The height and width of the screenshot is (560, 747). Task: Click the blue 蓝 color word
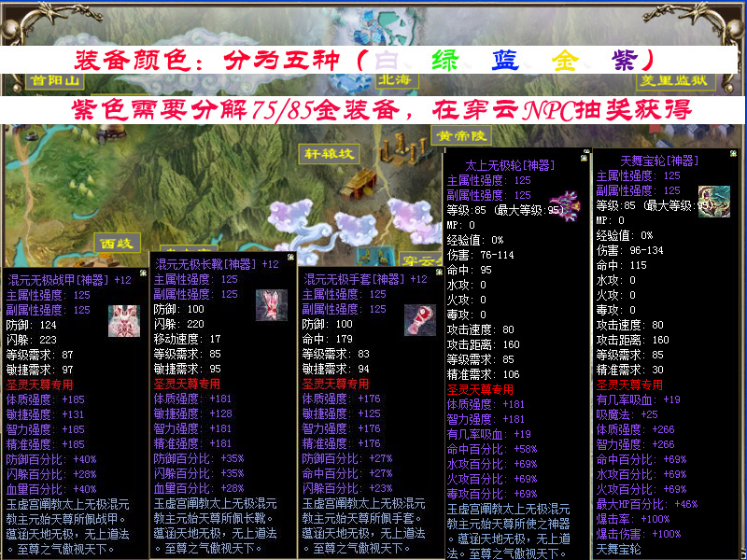tap(504, 61)
